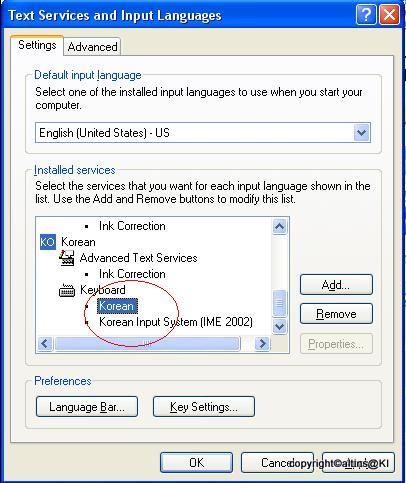Image resolution: width=406 pixels, height=483 pixels.
Task: Click the right arrow on horizontal scrollbar
Action: pyautogui.click(x=262, y=343)
